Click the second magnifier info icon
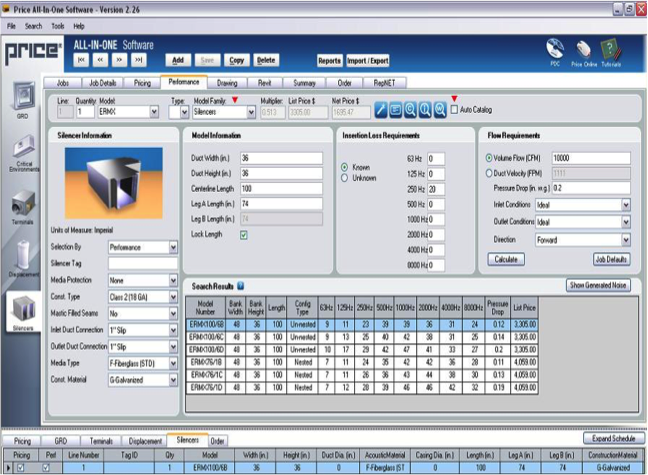 (425, 110)
